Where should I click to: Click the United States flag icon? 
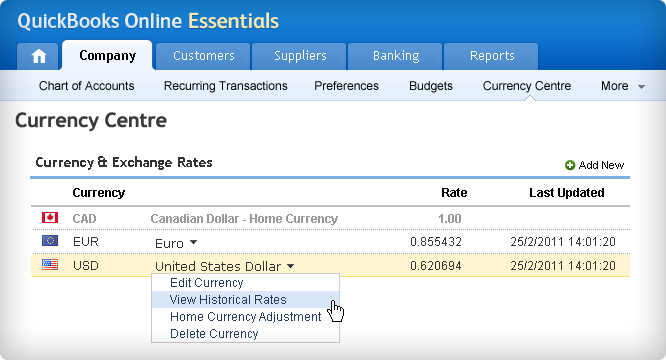[x=50, y=264]
